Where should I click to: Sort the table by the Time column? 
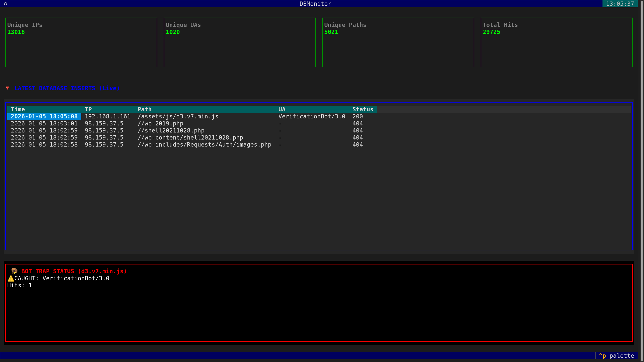18,109
